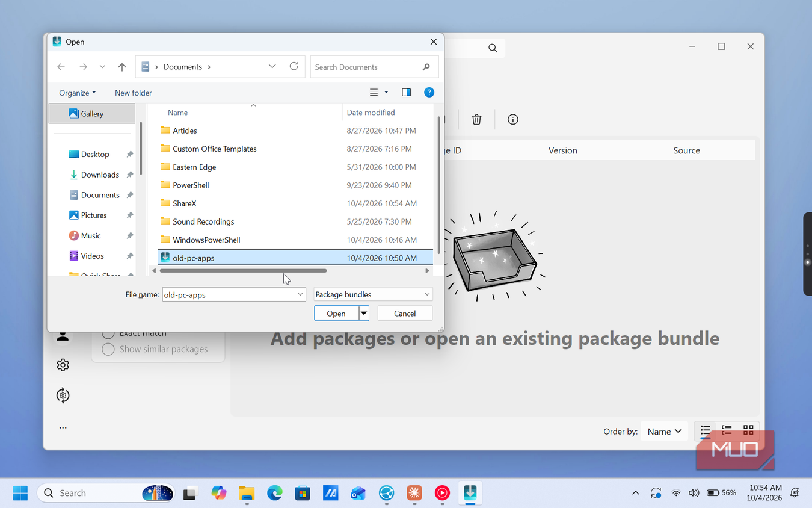The width and height of the screenshot is (812, 508).
Task: Click the horizontal scrollbar in file list
Action: pyautogui.click(x=243, y=271)
